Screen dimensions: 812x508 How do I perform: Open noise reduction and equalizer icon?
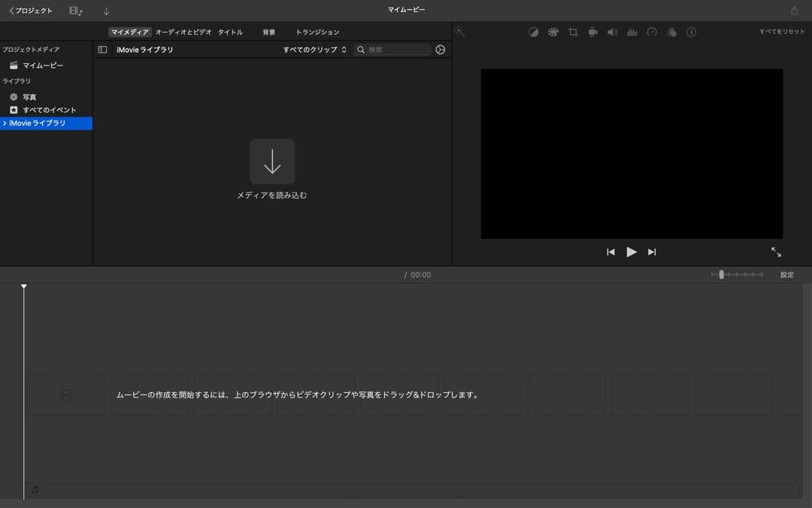tap(632, 32)
